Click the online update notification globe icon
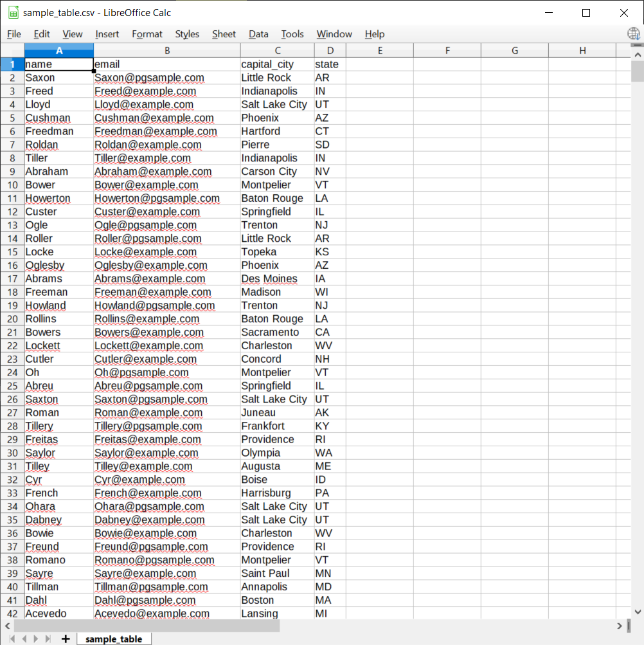 634,34
